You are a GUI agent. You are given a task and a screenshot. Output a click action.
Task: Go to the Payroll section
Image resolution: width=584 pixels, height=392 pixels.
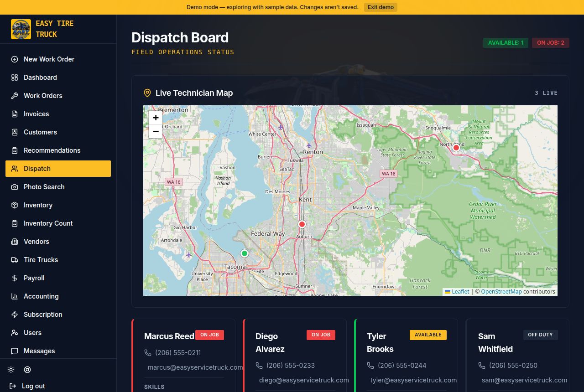coord(58,278)
